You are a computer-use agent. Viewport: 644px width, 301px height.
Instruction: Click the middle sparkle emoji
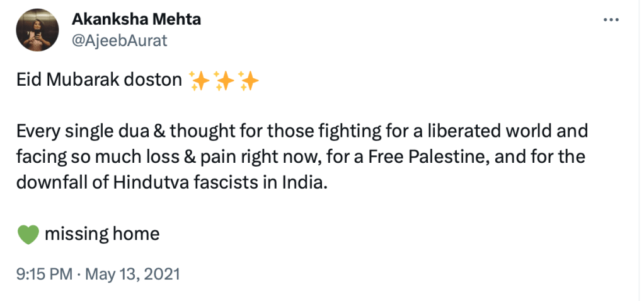point(224,81)
